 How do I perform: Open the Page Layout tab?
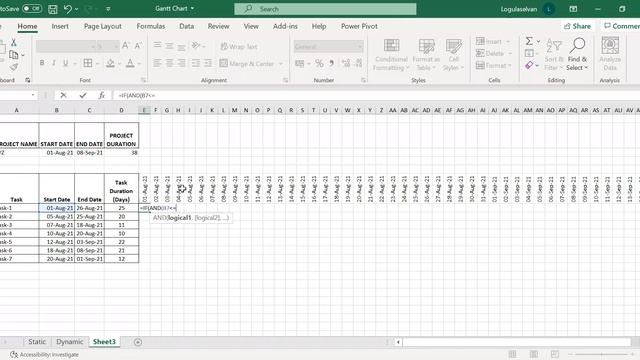click(x=102, y=26)
